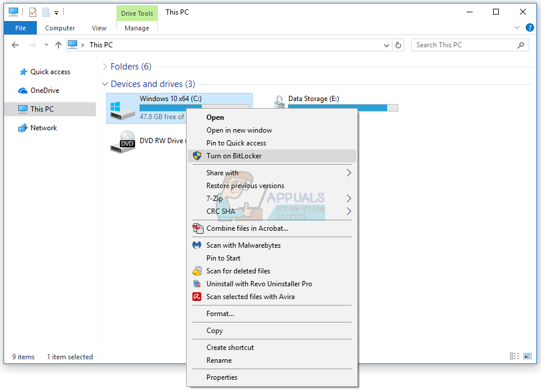Image resolution: width=541 pixels, height=392 pixels.
Task: Expand the Folders (6) group
Action: click(x=105, y=67)
